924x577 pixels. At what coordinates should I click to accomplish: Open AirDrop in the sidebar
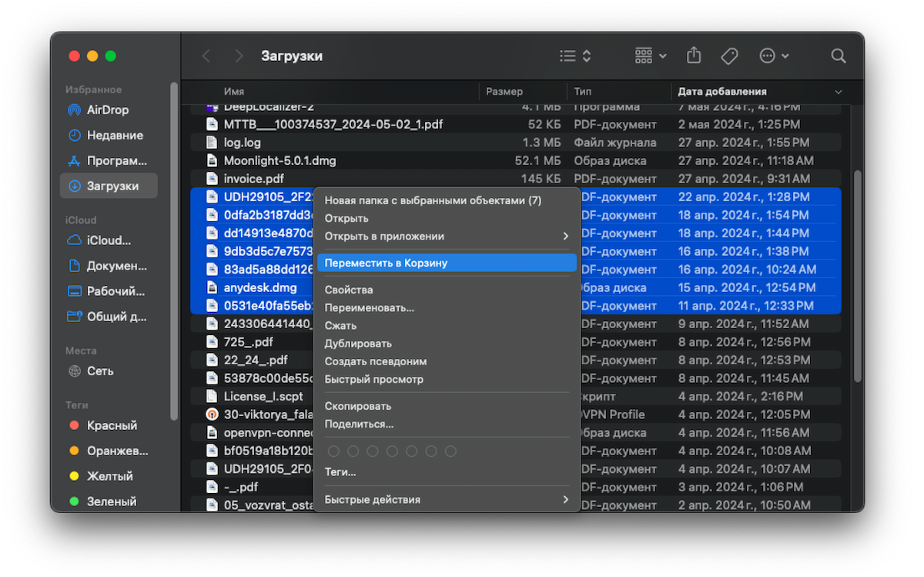109,110
